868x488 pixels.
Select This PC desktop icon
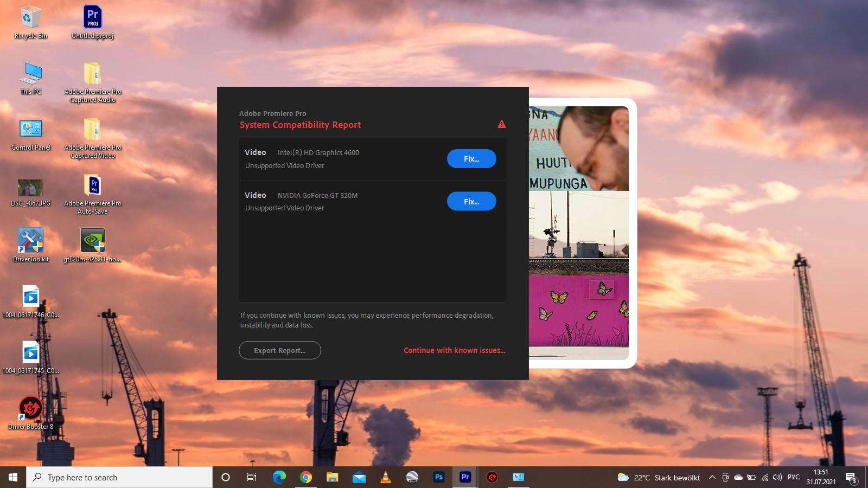coord(31,79)
